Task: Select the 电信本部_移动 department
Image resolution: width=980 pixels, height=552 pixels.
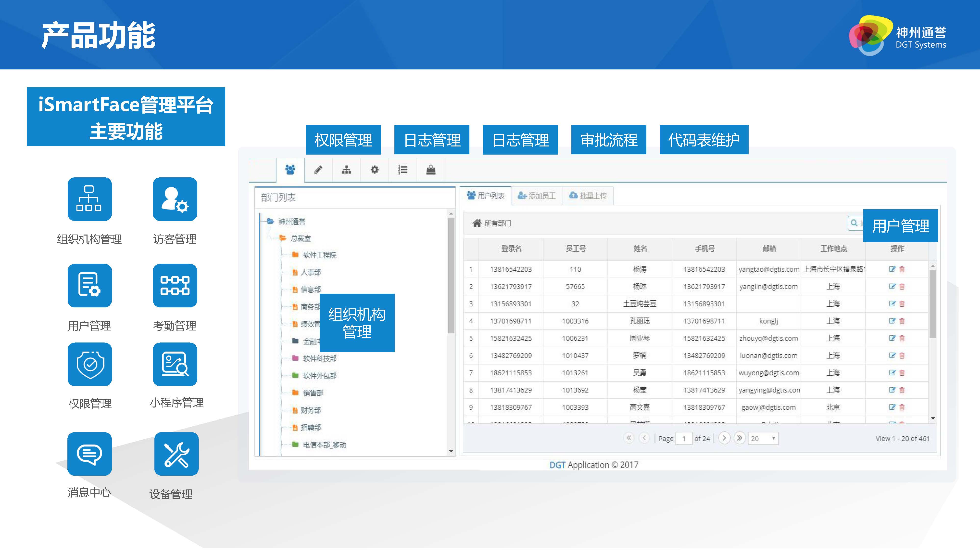Action: [325, 445]
